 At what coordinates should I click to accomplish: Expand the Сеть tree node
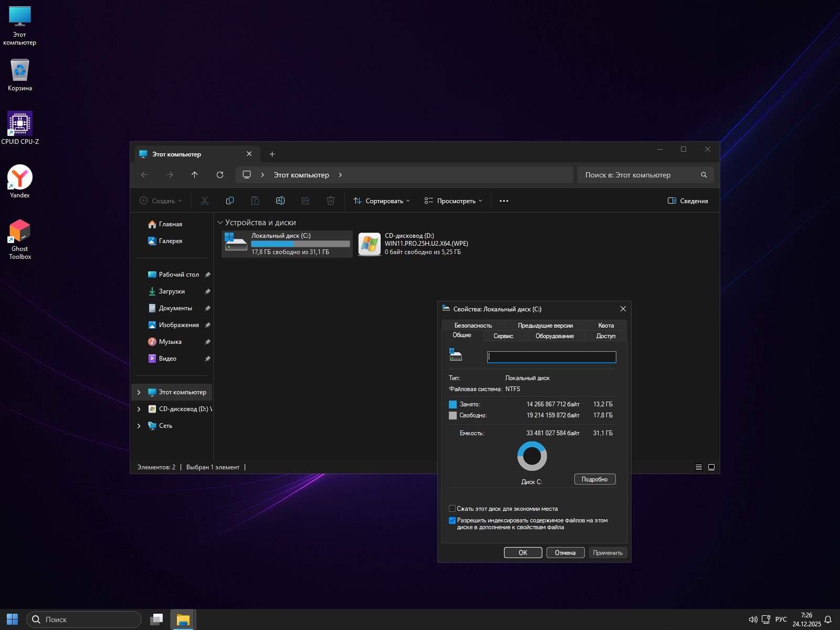tap(139, 426)
